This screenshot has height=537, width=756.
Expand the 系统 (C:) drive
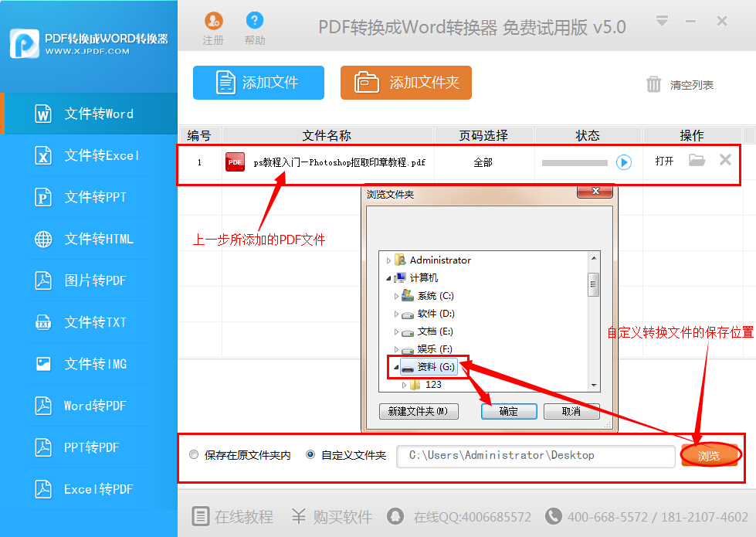coord(396,296)
